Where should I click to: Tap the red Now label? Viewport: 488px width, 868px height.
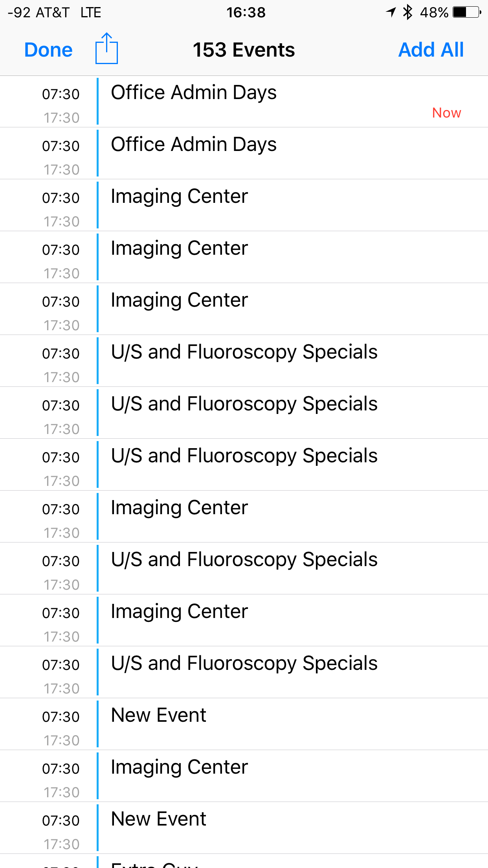446,113
